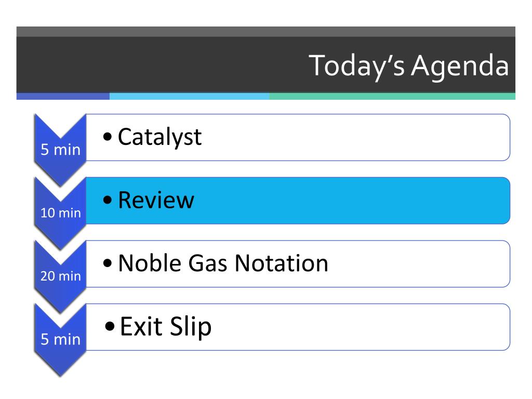Click the bullet before Exit Slip
Image resolution: width=532 pixels, height=399 pixels.
(110, 326)
